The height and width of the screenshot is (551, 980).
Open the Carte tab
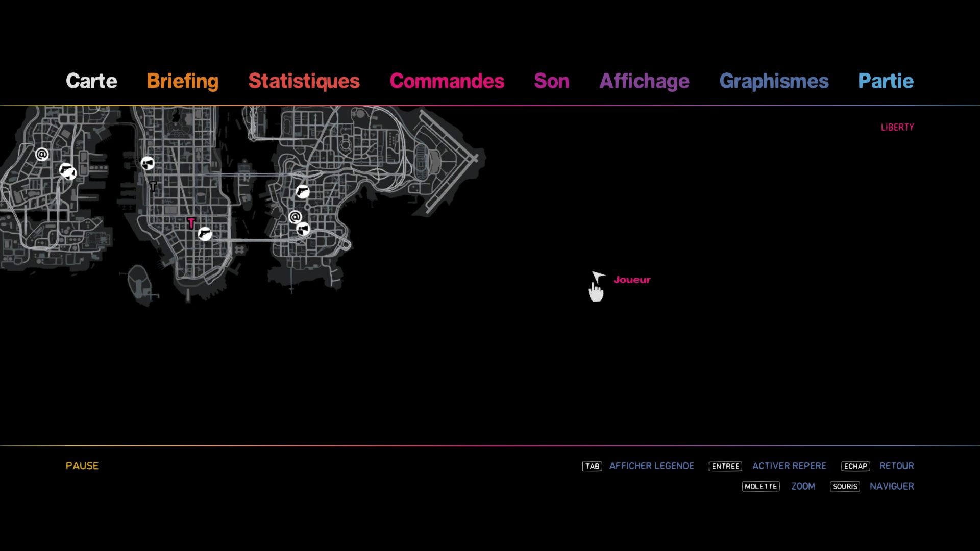91,81
